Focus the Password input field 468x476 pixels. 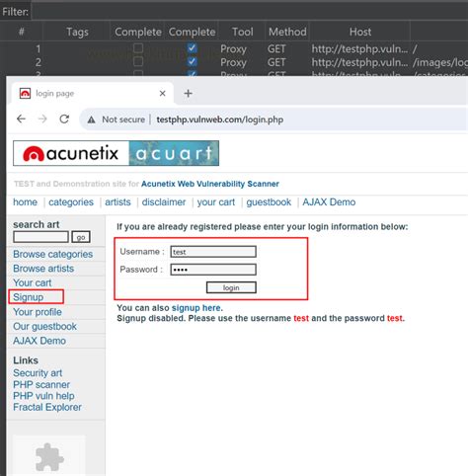pos(213,270)
